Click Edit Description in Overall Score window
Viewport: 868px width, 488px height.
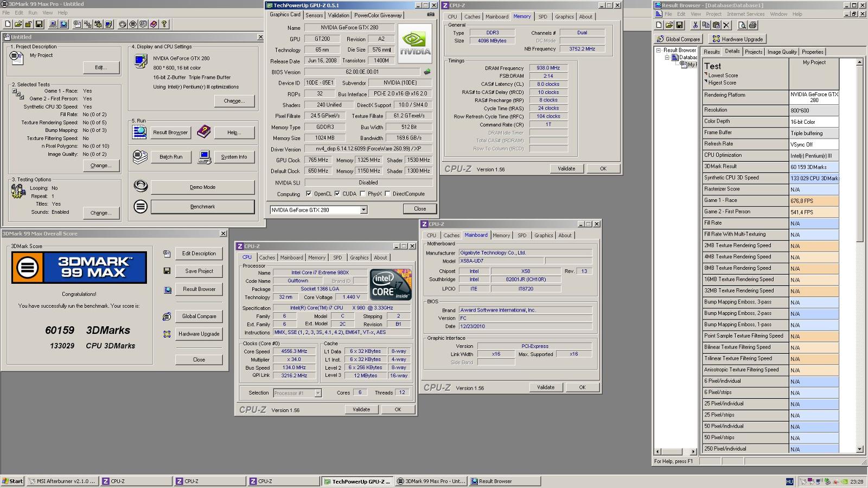(x=199, y=253)
